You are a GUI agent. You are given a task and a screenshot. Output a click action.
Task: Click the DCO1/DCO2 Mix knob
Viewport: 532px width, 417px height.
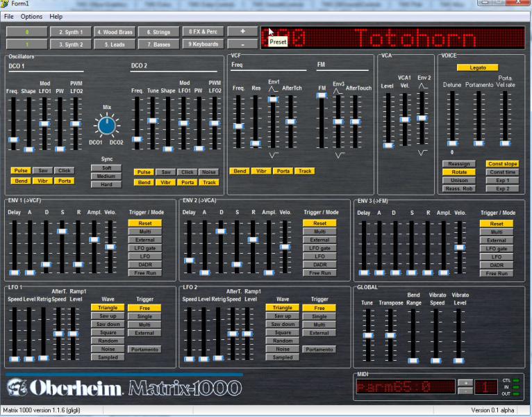tap(107, 126)
